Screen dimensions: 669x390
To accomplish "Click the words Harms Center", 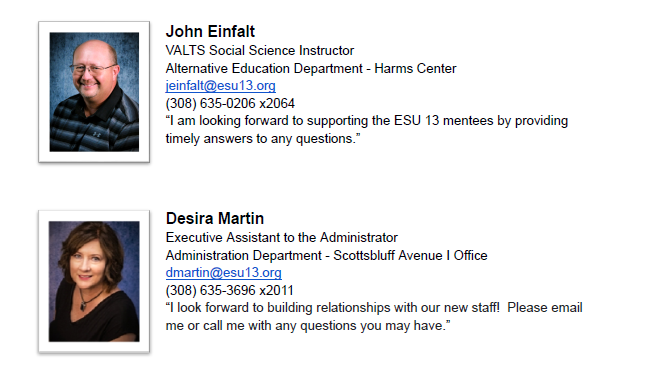I will 415,68.
